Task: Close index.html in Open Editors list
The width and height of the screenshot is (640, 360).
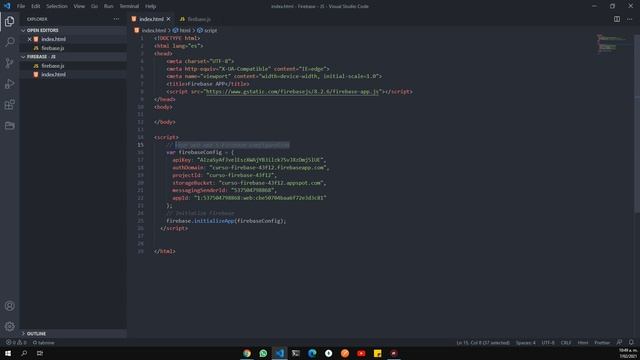Action: pyautogui.click(x=29, y=39)
